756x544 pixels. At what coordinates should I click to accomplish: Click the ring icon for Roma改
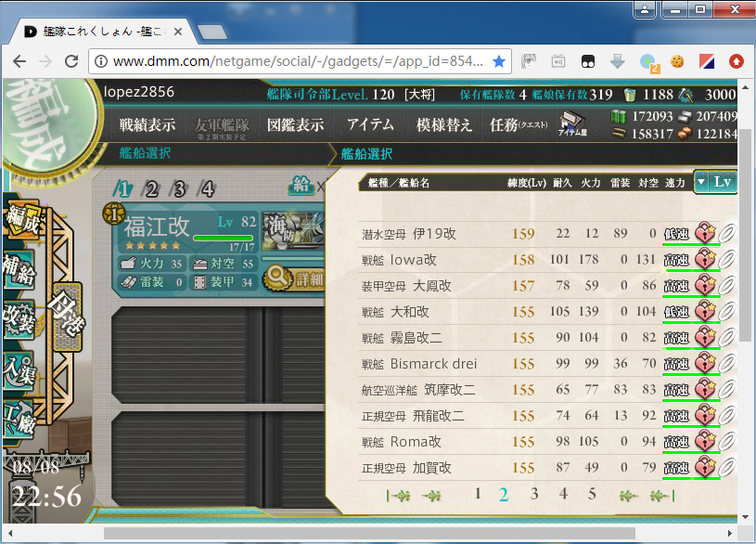point(726,442)
